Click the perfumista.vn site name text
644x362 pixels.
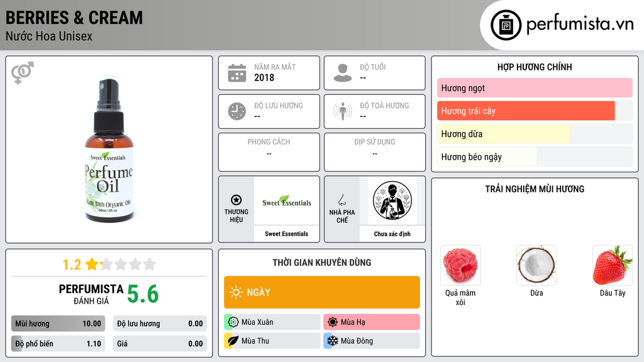coord(580,24)
